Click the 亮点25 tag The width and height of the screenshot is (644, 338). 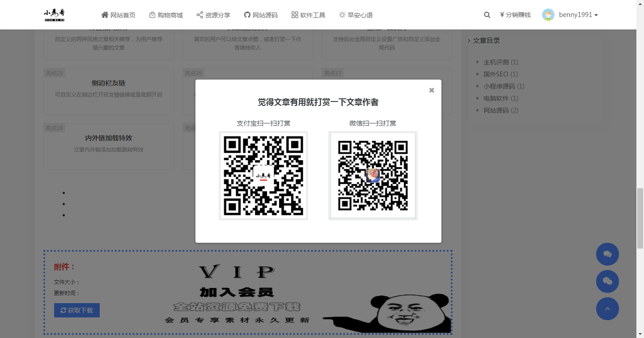tap(55, 73)
